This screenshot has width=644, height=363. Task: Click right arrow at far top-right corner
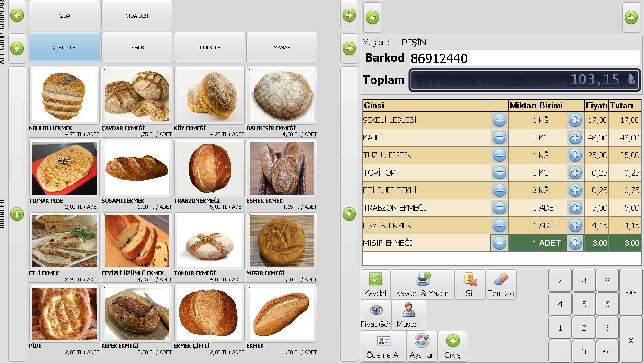(631, 18)
